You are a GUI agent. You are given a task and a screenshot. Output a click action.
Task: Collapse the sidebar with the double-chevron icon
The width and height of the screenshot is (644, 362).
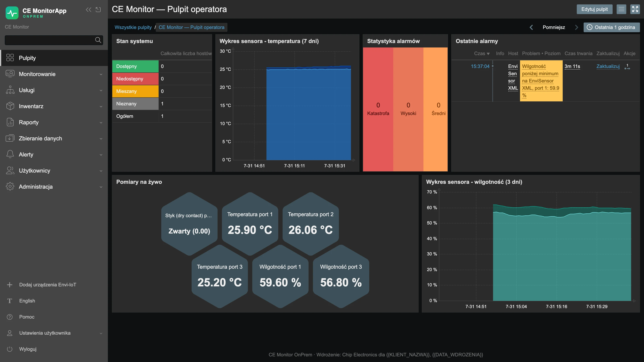89,9
